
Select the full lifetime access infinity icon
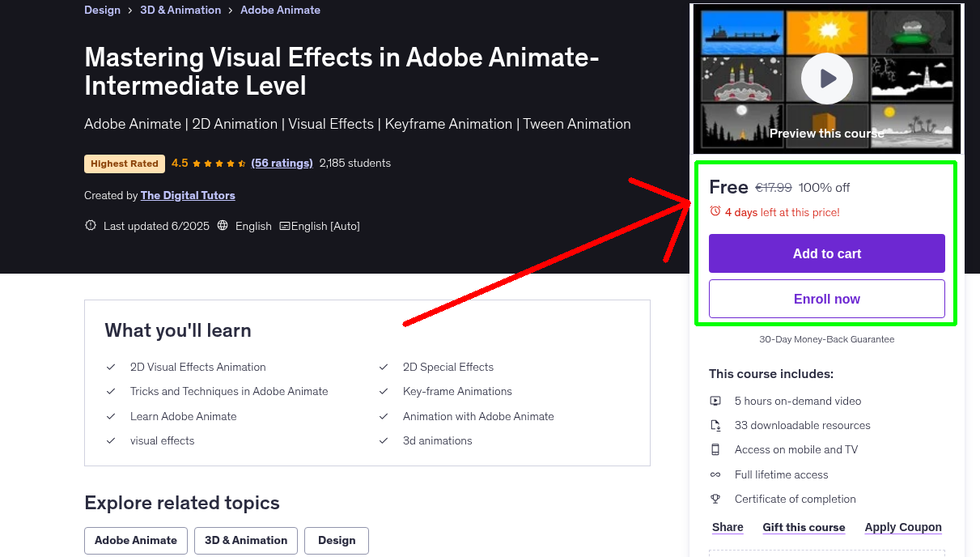[715, 474]
